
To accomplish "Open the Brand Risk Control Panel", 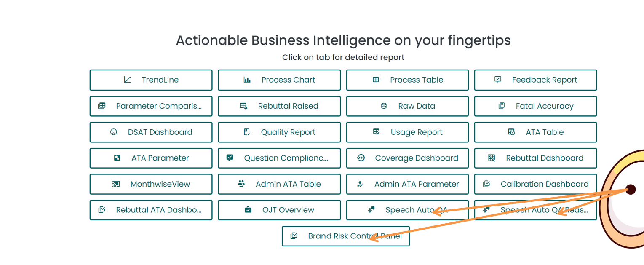I will pyautogui.click(x=346, y=236).
